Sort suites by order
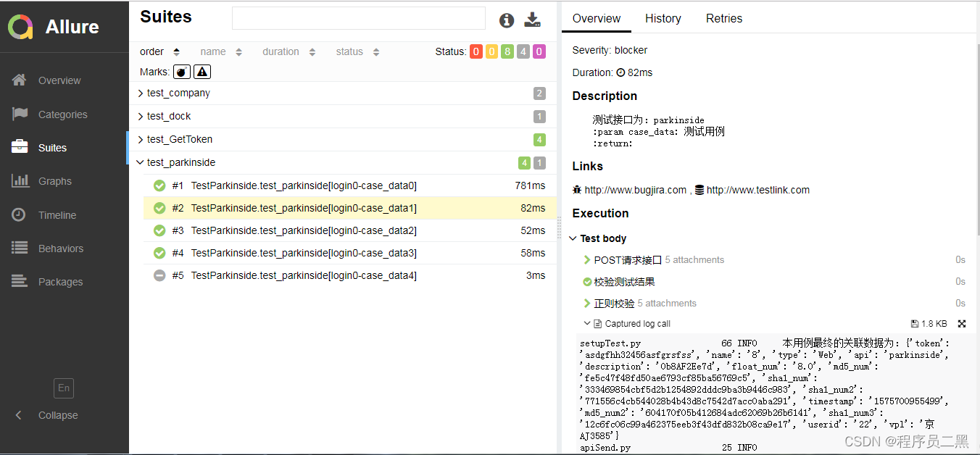The image size is (980, 455). 160,51
